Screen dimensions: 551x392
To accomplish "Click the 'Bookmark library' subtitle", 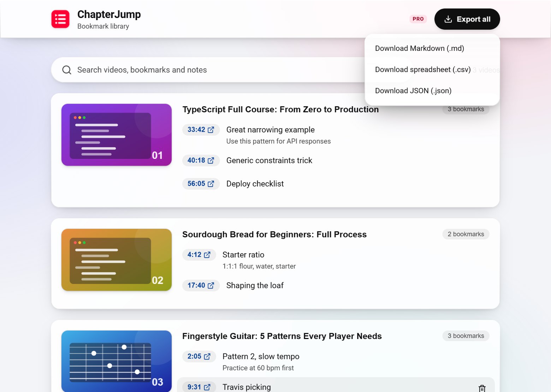I will (x=103, y=26).
